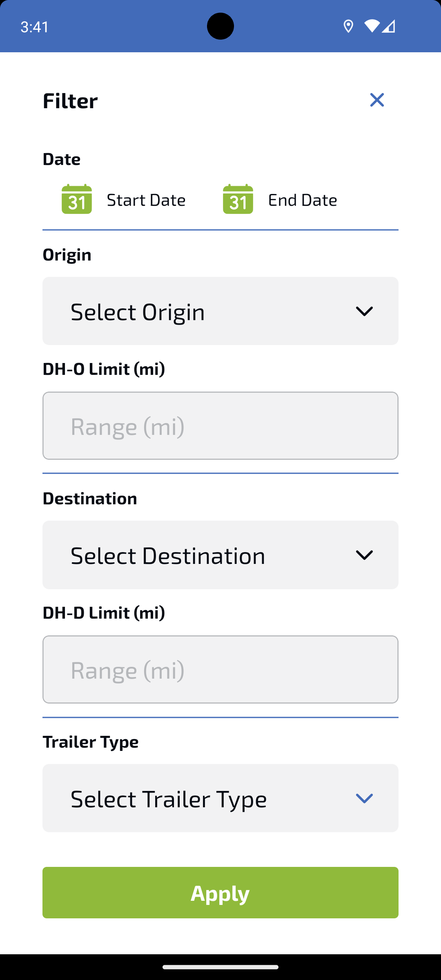
Task: Open the Select Destination dropdown
Action: pyautogui.click(x=220, y=555)
